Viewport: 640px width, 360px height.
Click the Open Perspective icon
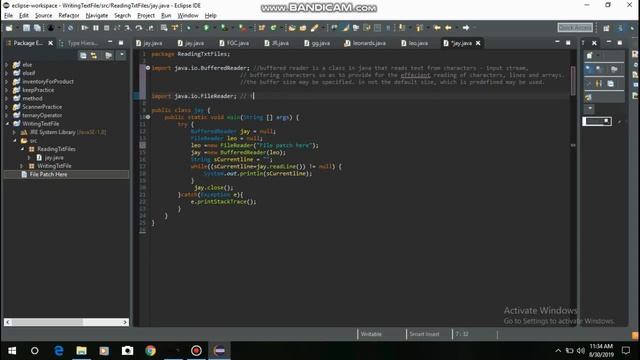tap(606, 28)
